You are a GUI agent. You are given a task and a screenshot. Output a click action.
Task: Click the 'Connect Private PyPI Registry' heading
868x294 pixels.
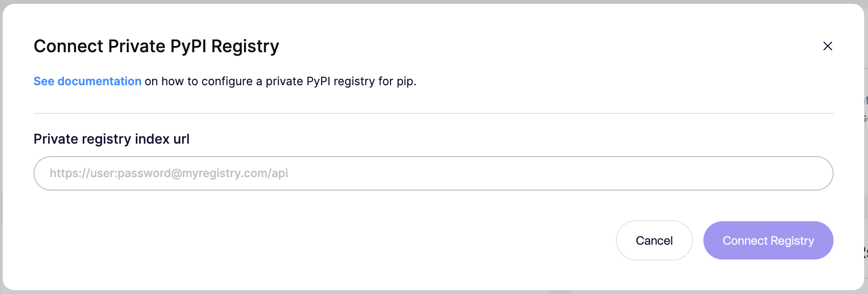click(x=156, y=46)
